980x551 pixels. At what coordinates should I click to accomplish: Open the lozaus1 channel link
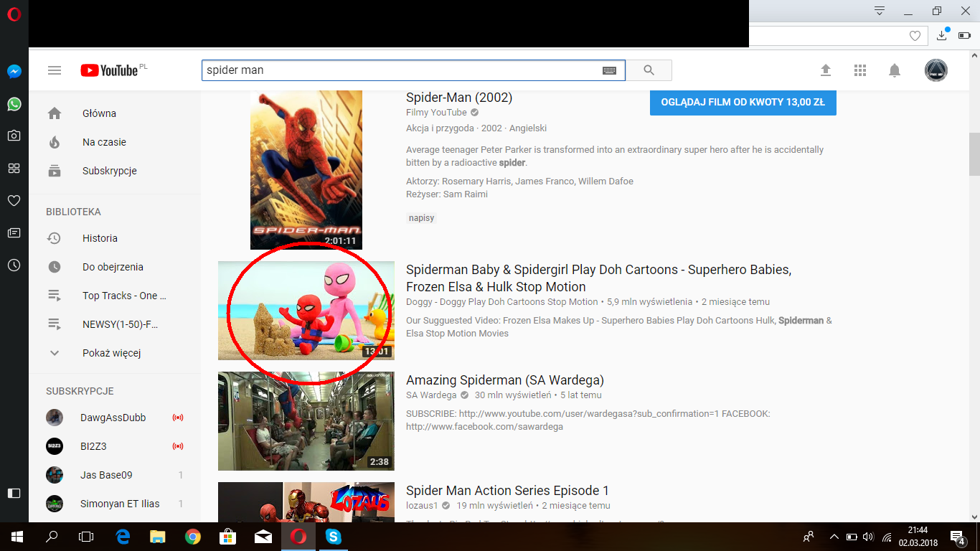(423, 506)
